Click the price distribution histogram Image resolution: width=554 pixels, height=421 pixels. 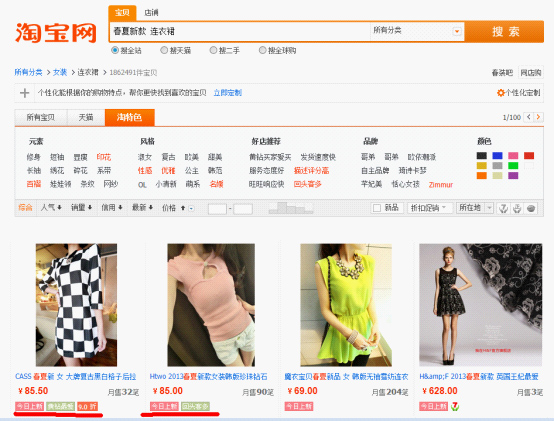(x=291, y=208)
